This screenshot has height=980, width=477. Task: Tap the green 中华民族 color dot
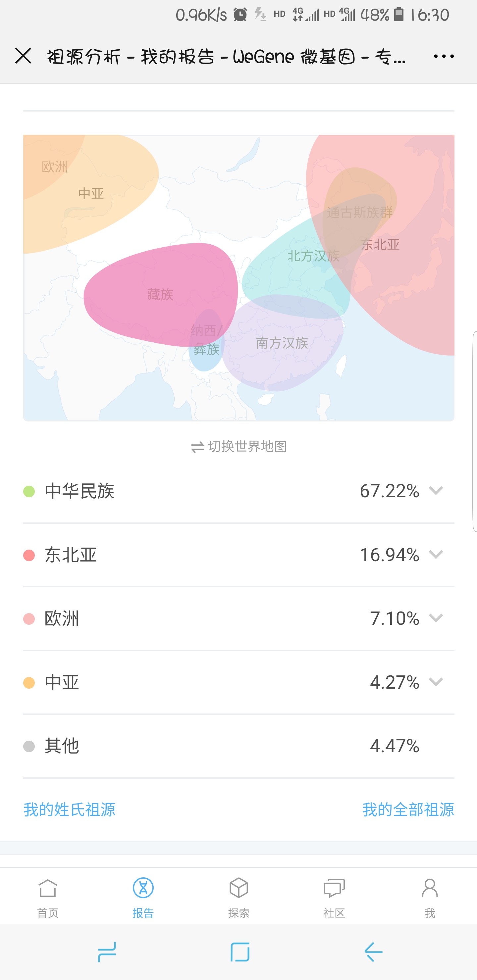coord(29,491)
